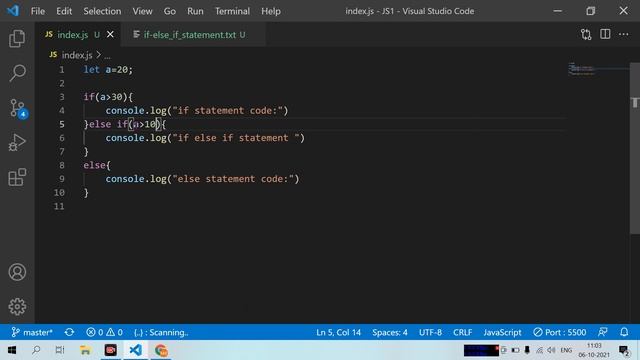
Task: Open Source Control view with 4 badge
Action: (18, 108)
